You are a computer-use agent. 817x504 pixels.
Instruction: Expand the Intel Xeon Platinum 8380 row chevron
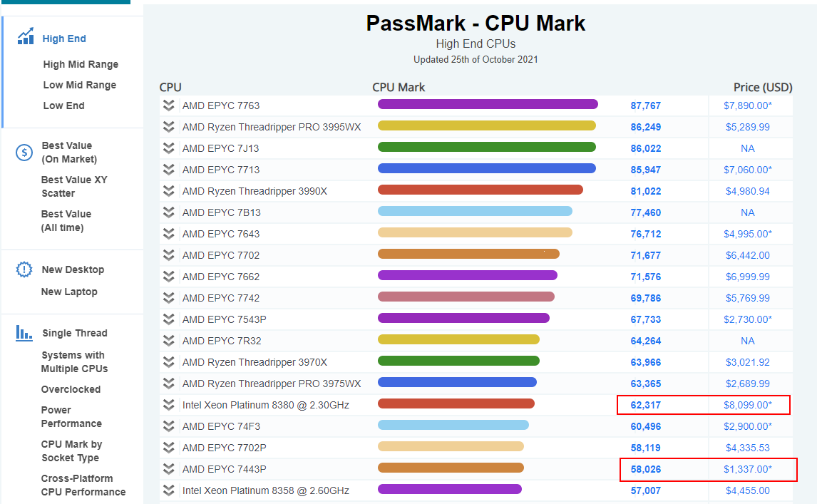pyautogui.click(x=168, y=404)
